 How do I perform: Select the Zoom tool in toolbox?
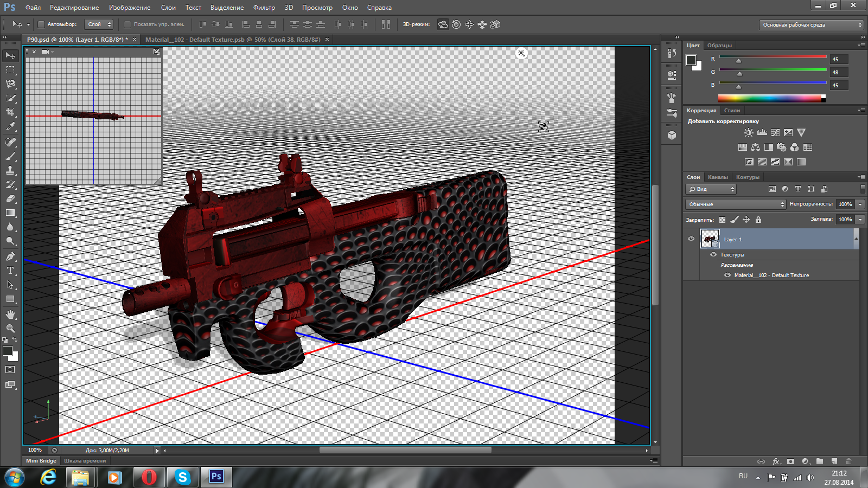[10, 329]
